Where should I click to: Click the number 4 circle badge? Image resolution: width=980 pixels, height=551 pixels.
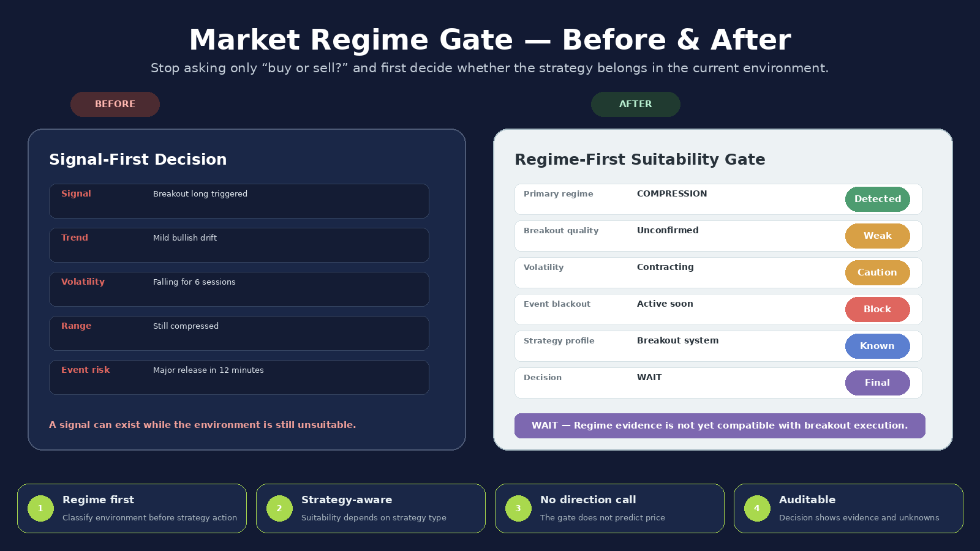click(x=757, y=509)
